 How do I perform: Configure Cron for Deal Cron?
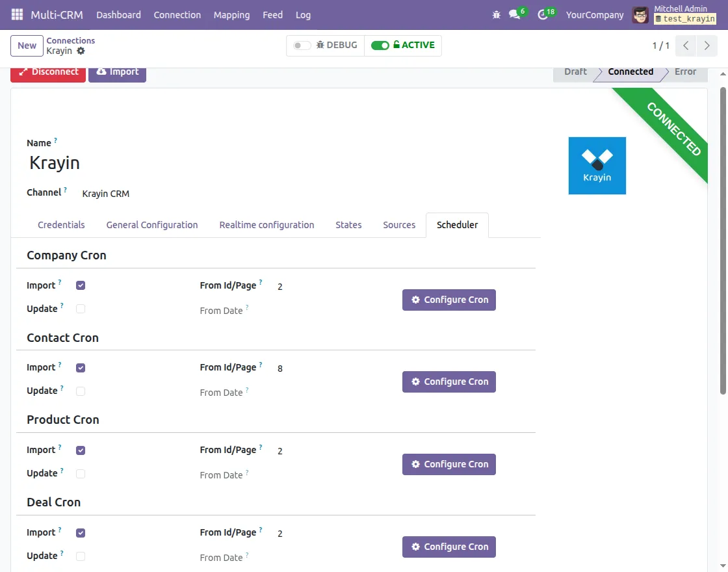[449, 547]
